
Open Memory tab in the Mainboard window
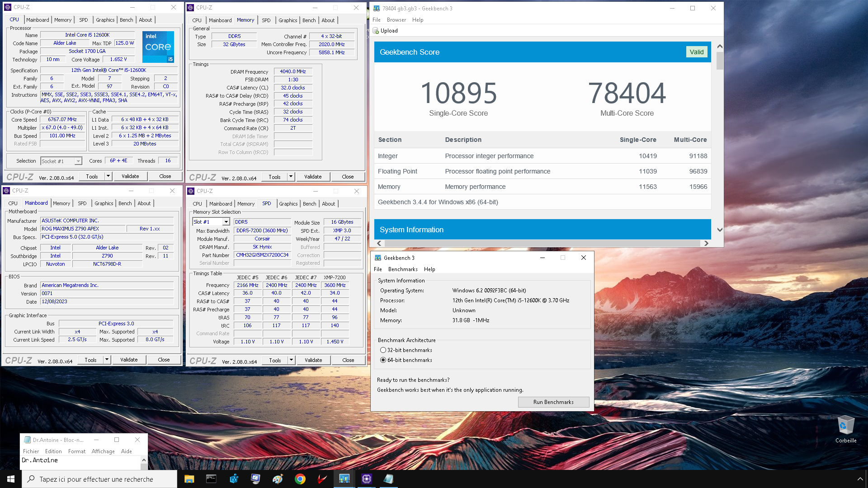click(61, 203)
